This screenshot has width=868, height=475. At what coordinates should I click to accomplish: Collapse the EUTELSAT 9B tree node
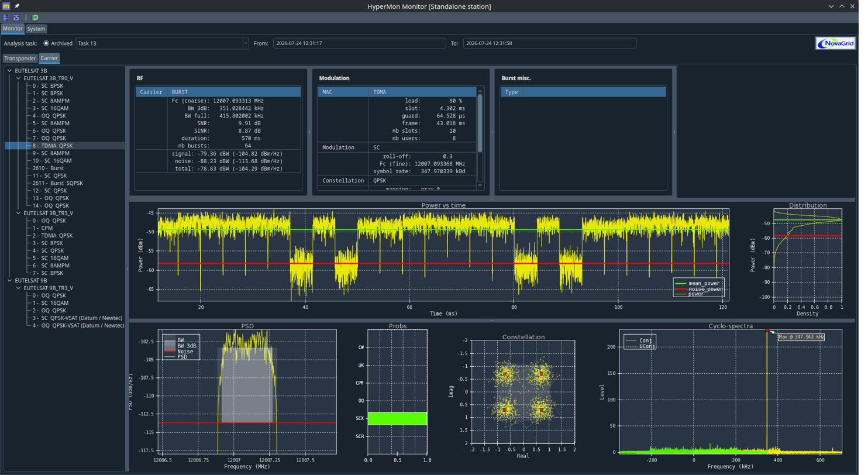click(10, 280)
